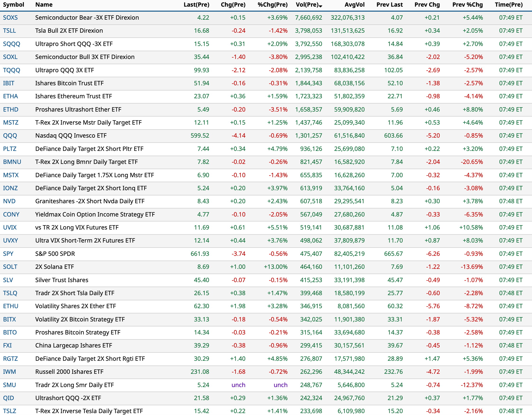
Task: Click the Vol(Pre) sort arrow icon
Action: (x=320, y=6)
